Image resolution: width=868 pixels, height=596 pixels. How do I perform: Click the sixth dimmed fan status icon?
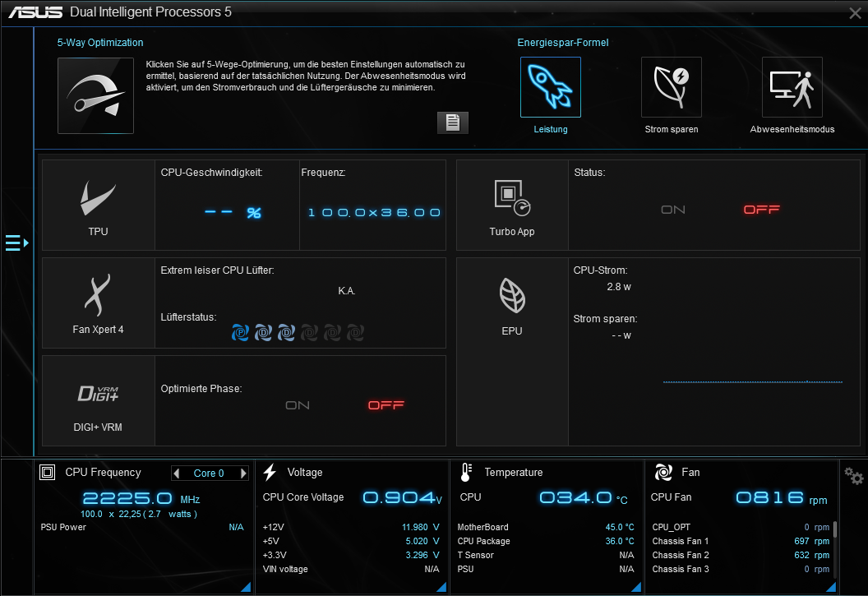tap(355, 333)
